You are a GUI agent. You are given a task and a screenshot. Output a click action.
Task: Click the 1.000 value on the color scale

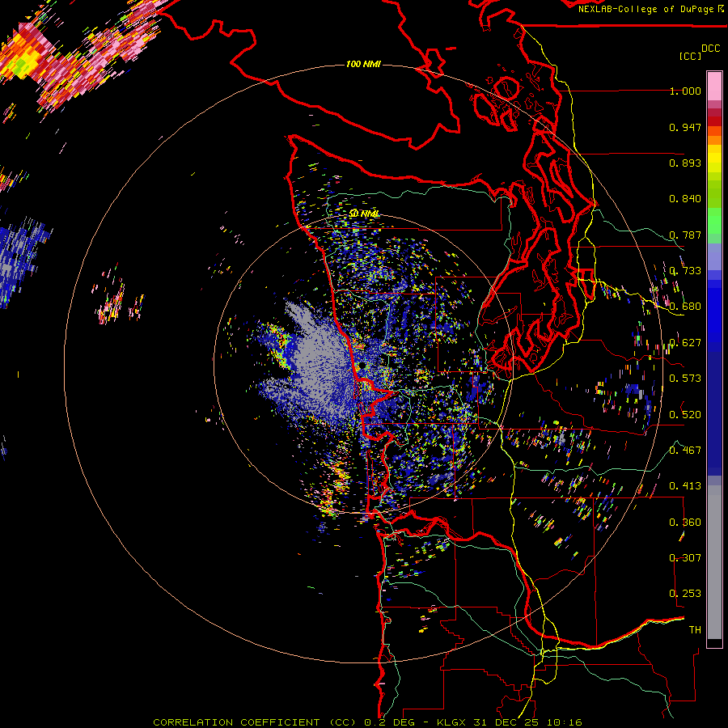(x=685, y=91)
